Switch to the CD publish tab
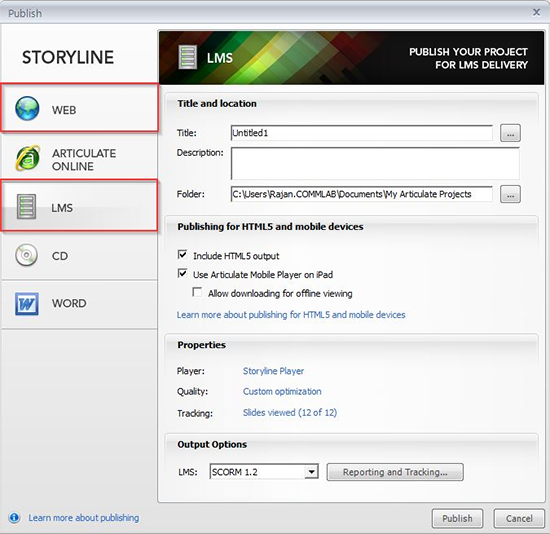550x534 pixels. [x=80, y=256]
